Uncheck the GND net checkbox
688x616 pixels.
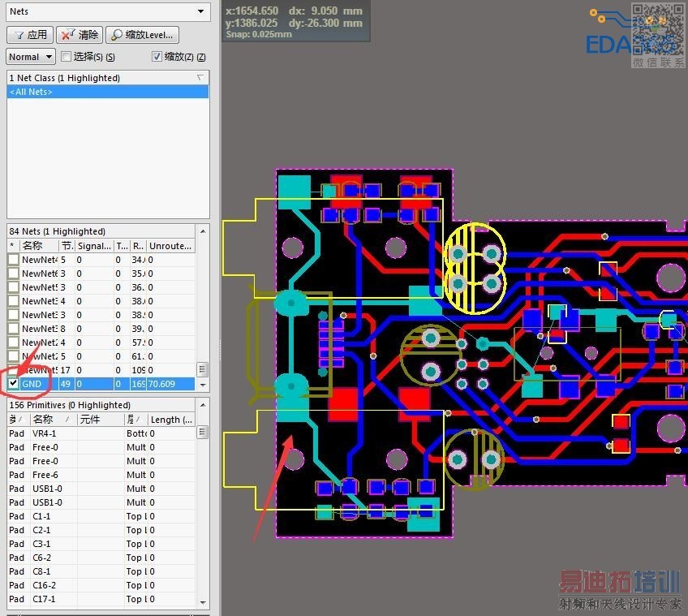14,383
